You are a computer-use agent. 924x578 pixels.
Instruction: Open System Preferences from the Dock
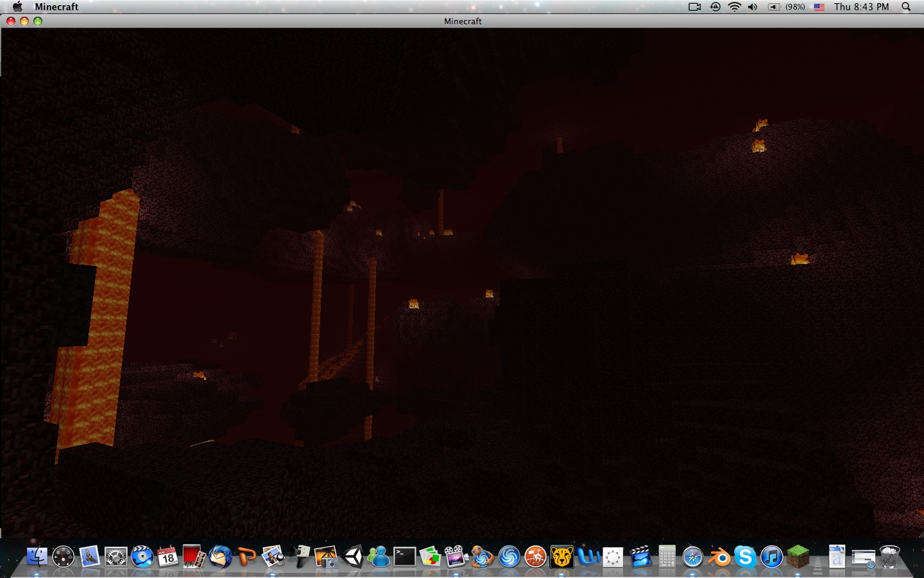tap(114, 557)
